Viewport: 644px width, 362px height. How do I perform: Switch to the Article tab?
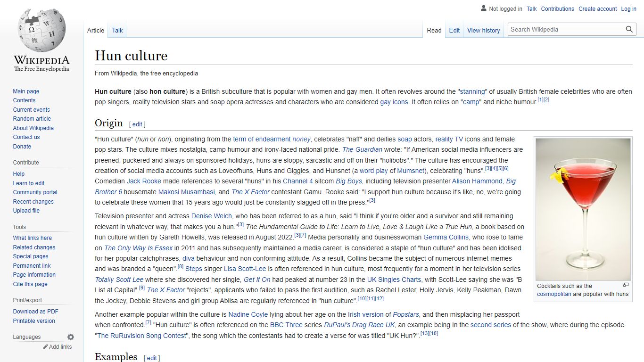(x=96, y=30)
